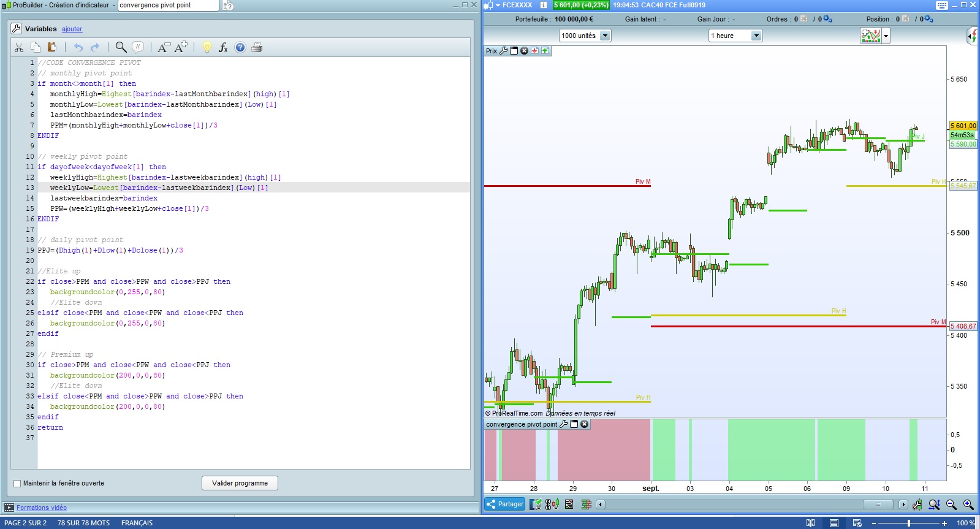The image size is (980, 529).
Task: Open the FCEXXXX instrument dropdown arrow
Action: click(x=498, y=5)
